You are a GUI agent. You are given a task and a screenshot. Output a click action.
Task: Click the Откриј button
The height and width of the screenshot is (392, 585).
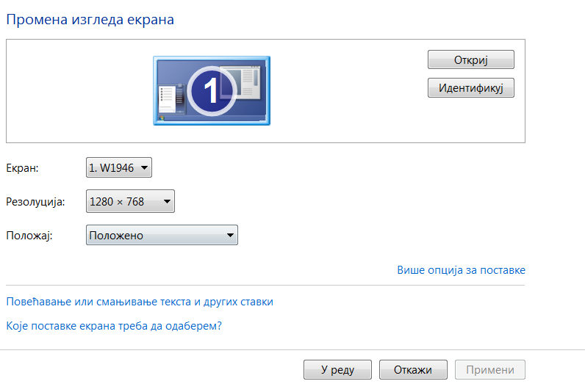click(x=470, y=59)
